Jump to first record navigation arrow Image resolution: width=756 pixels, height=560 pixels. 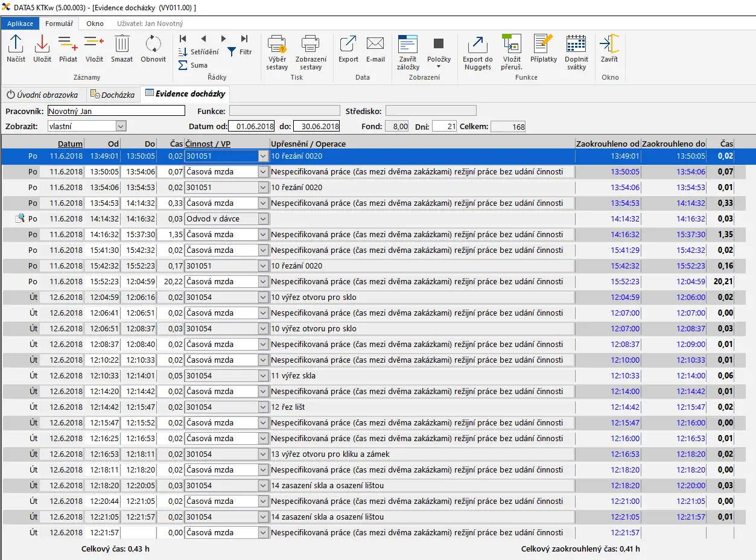point(183,39)
